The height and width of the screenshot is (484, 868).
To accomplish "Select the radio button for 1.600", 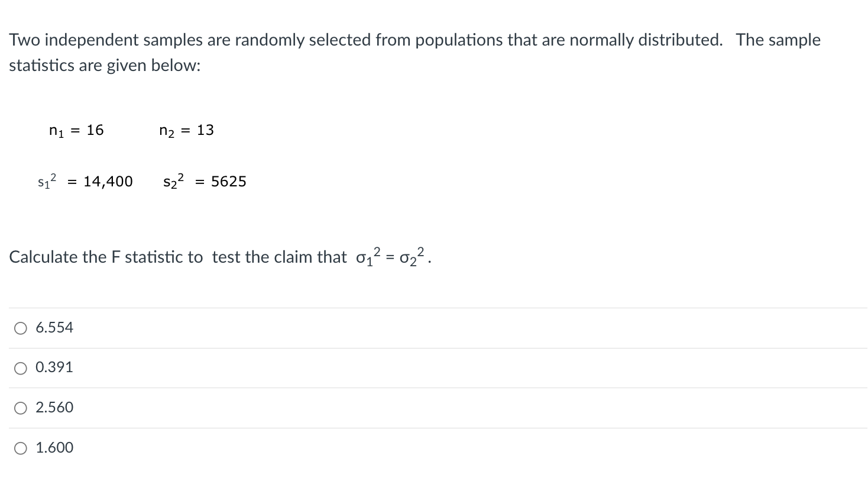I will 20,448.
